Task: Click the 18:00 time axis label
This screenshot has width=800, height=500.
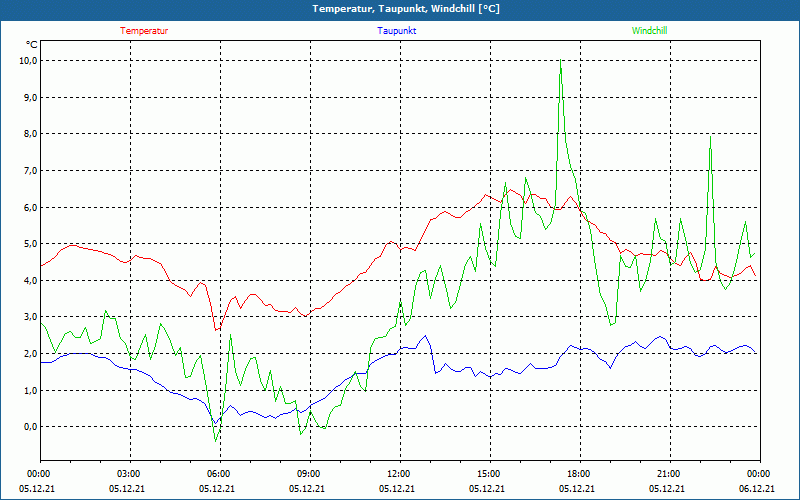Action: pos(579,473)
